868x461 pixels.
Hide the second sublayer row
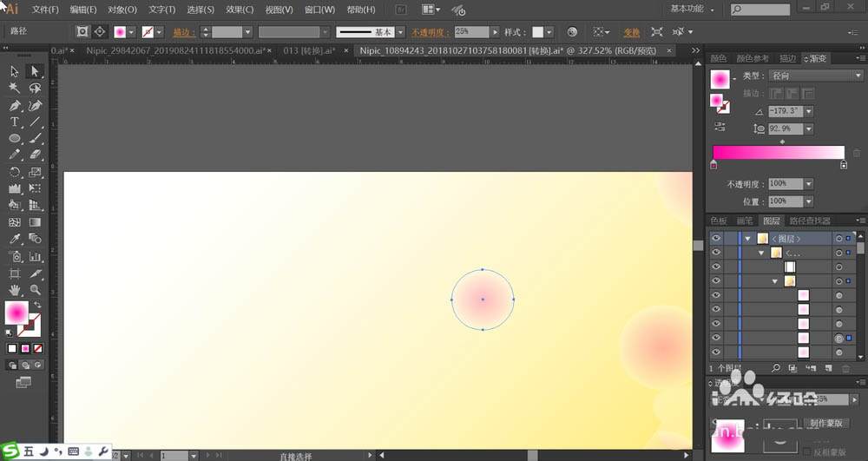(716, 253)
